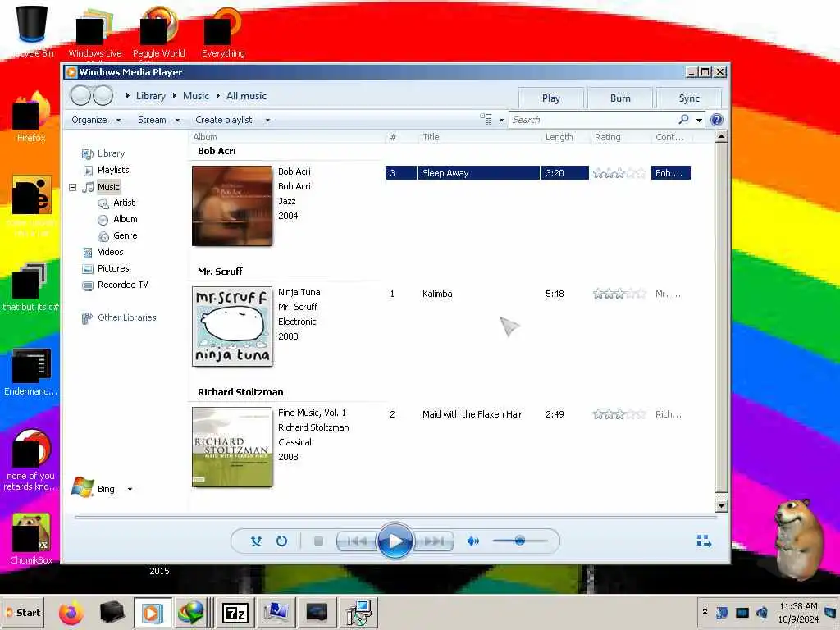This screenshot has height=630, width=840.
Task: Skip to the previous track
Action: pyautogui.click(x=357, y=541)
